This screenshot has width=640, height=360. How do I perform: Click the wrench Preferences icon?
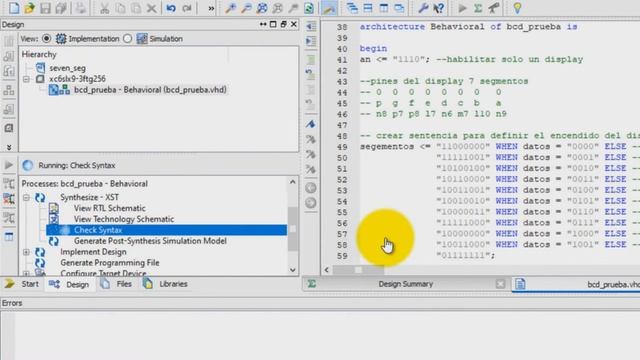(x=423, y=8)
